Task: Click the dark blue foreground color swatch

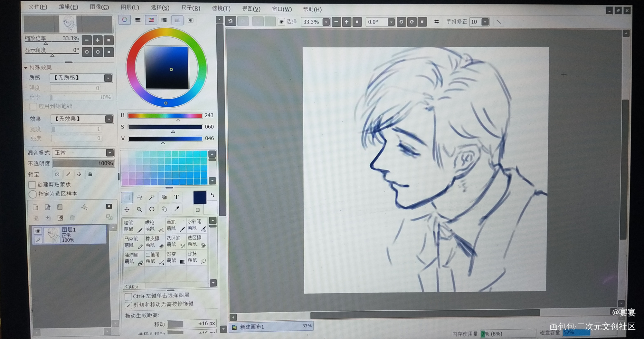Action: click(200, 197)
